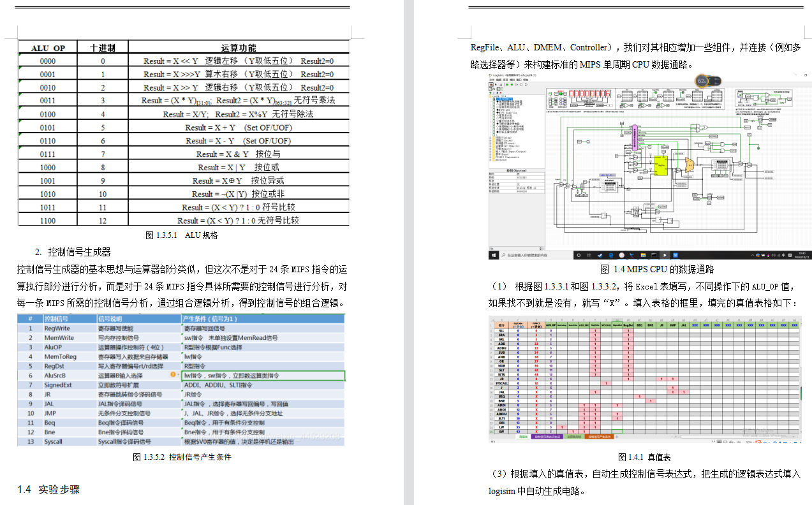Select the Poke tool in Logisim's toolbar
This screenshot has width=812, height=505.
point(491,85)
